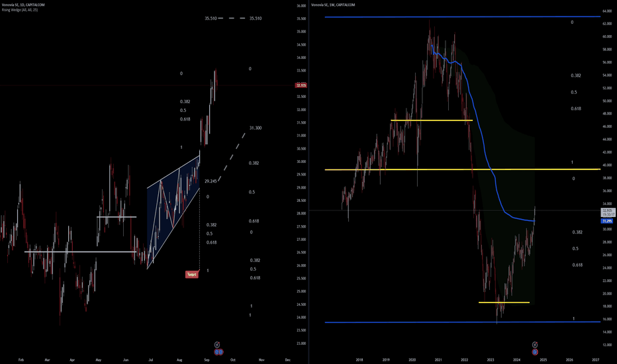Click the 23.000 label on the daily price axis

(x=301, y=343)
